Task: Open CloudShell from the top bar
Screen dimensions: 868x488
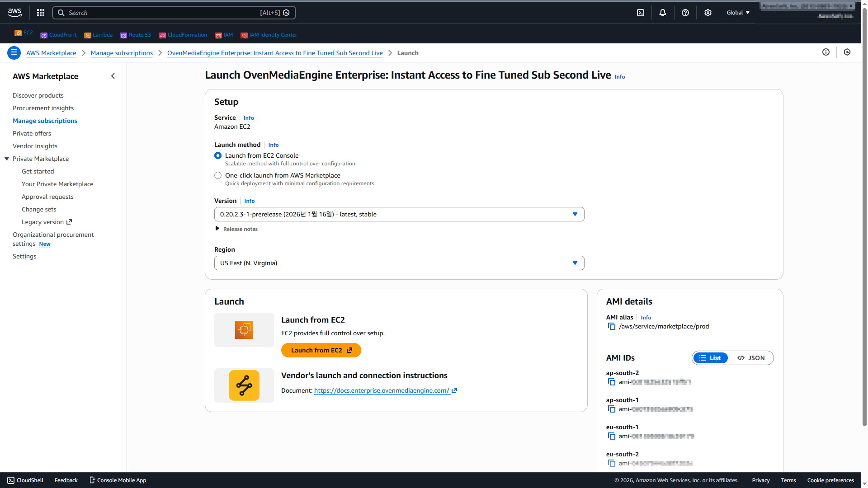Action: click(x=641, y=13)
